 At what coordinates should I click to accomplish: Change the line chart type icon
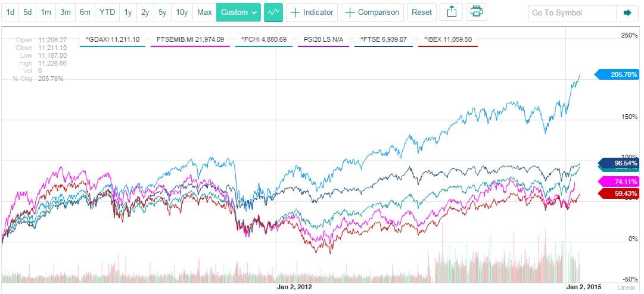click(273, 12)
